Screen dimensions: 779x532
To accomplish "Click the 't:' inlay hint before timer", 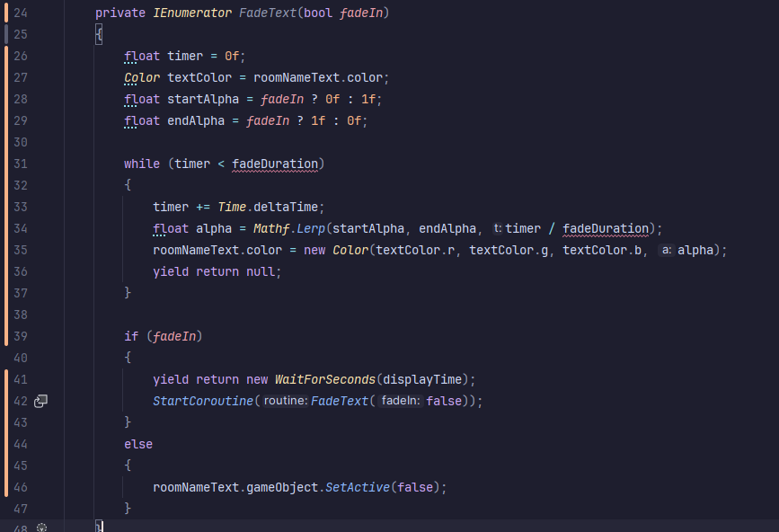I will [x=497, y=228].
